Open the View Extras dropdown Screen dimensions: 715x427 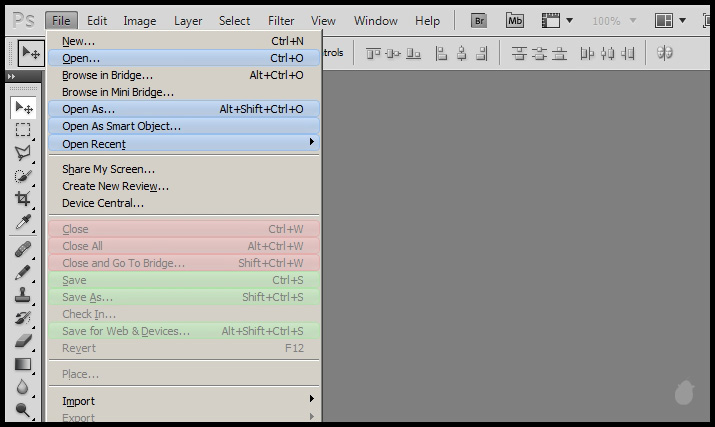[555, 20]
